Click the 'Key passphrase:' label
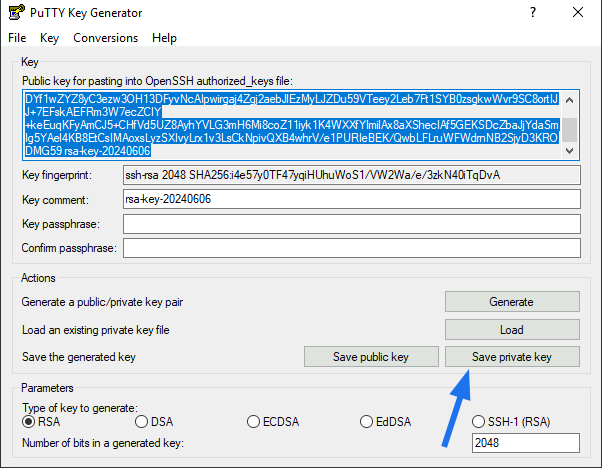Screen dimensions: 602x468 [61, 224]
